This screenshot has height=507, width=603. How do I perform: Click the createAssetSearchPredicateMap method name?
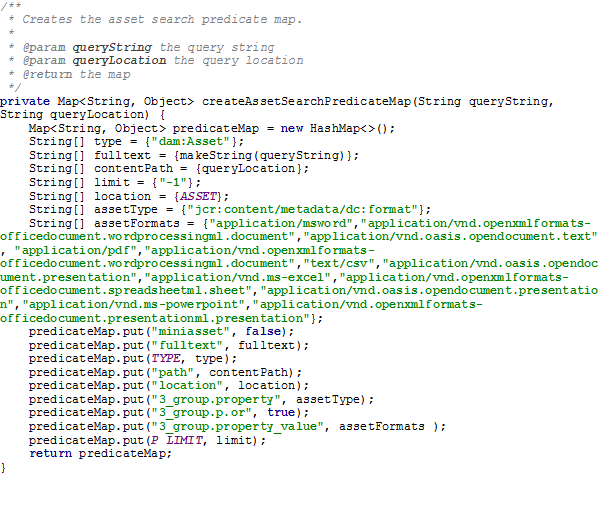(306, 102)
